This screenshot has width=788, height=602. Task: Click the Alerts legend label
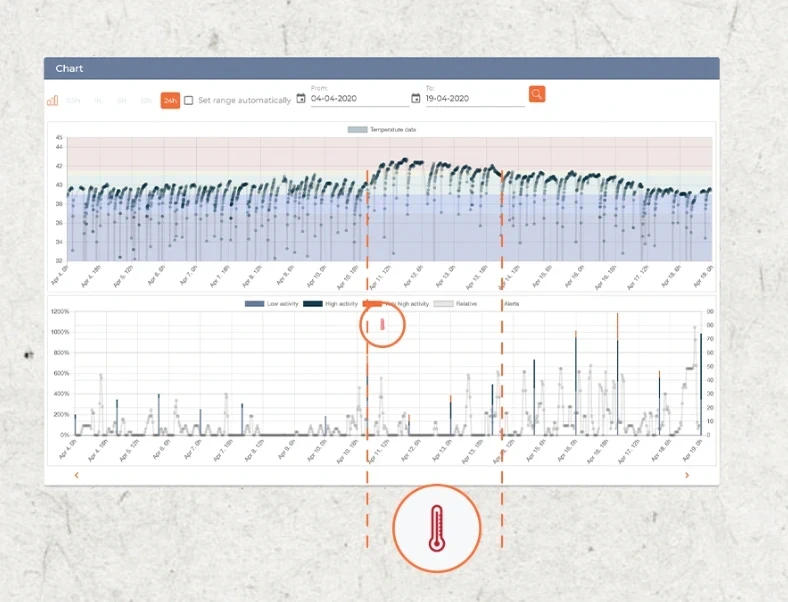511,303
